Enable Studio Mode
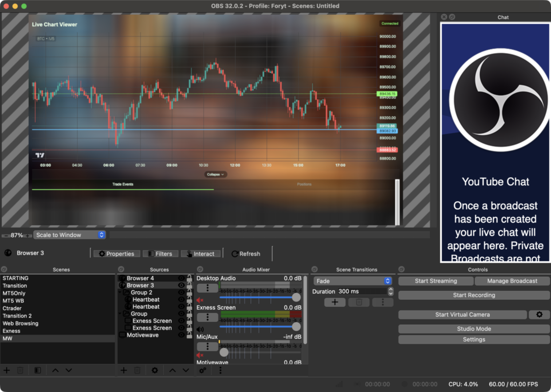The width and height of the screenshot is (551, 392). click(x=474, y=329)
